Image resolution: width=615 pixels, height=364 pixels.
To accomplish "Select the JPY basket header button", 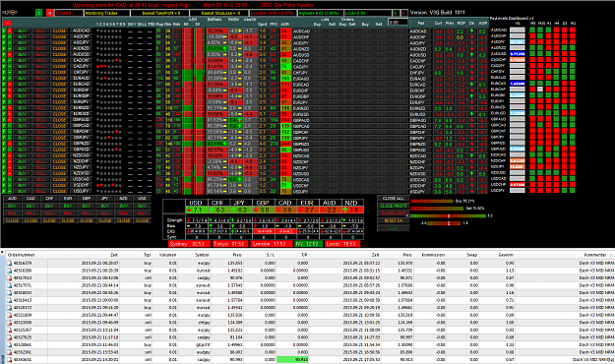I will pyautogui.click(x=104, y=199).
